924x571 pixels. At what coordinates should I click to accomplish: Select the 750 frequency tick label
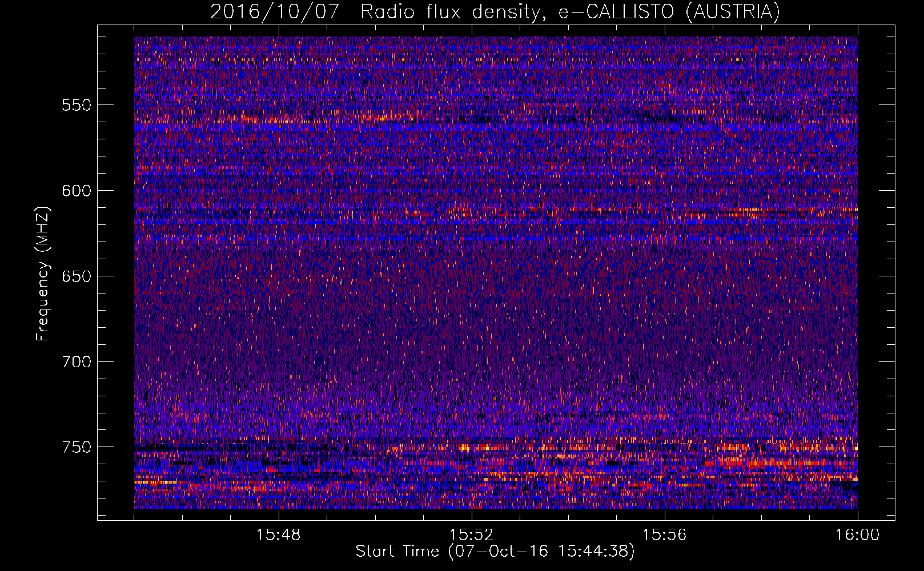77,447
